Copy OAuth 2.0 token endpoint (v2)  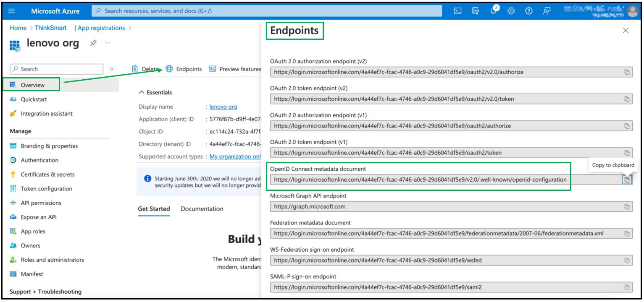click(x=626, y=99)
